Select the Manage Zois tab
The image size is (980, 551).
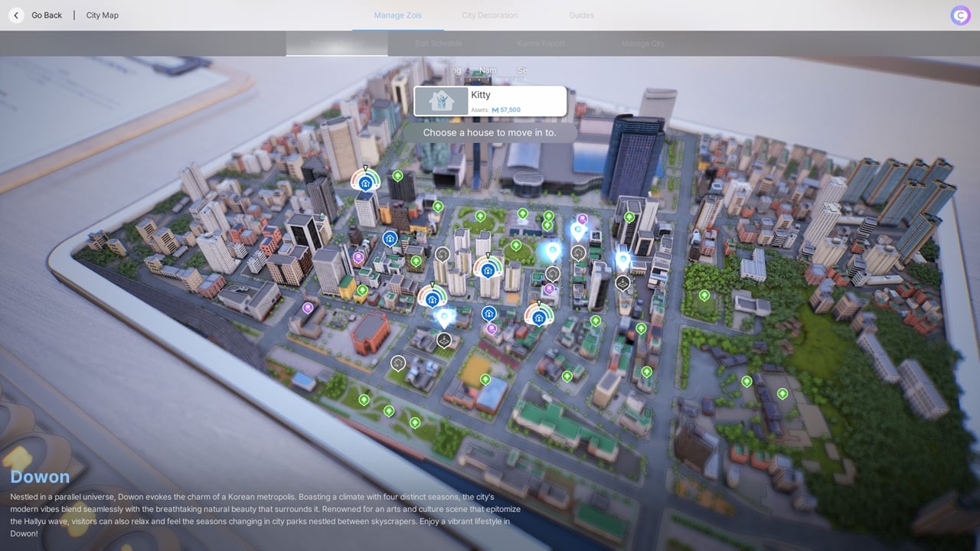pyautogui.click(x=398, y=15)
